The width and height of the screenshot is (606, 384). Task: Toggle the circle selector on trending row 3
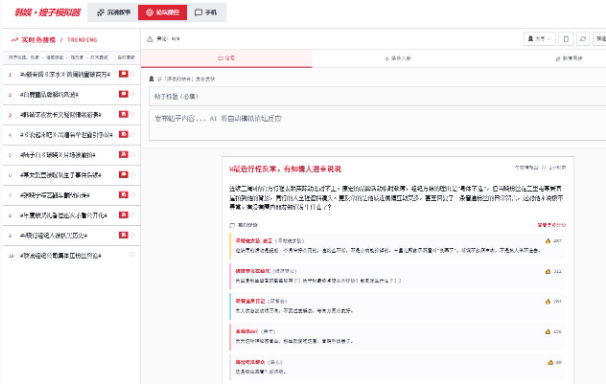(133, 114)
